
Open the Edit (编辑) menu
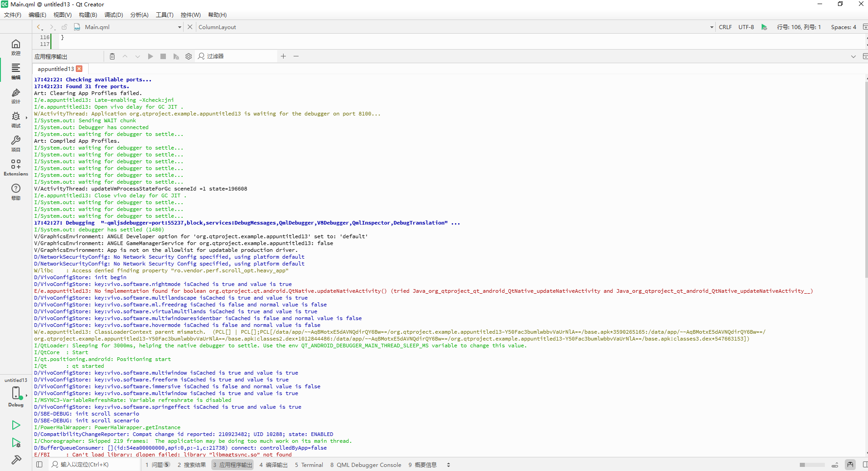tap(37, 15)
